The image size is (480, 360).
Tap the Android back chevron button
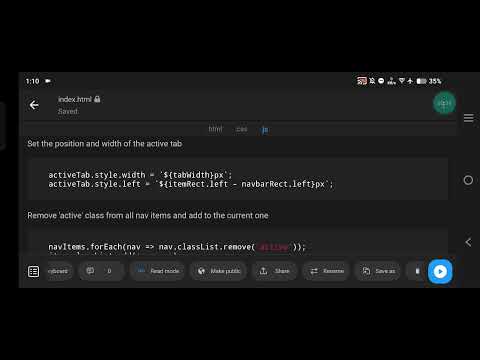[x=468, y=242]
